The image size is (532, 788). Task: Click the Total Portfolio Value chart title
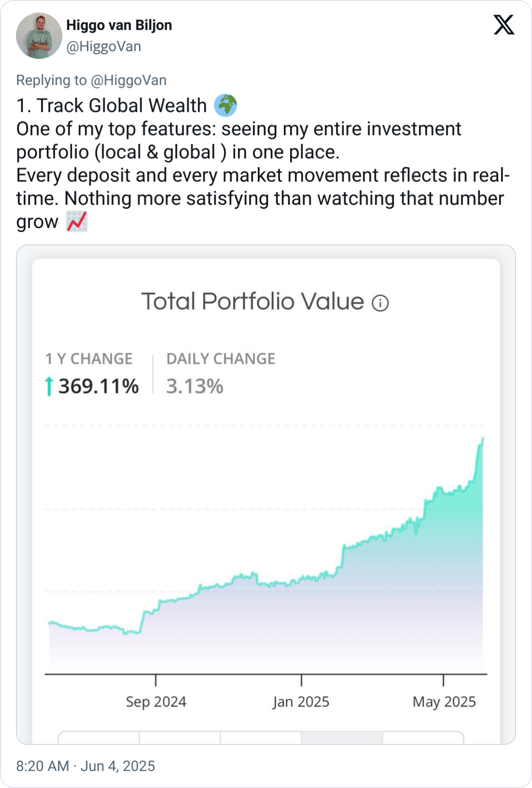click(252, 302)
